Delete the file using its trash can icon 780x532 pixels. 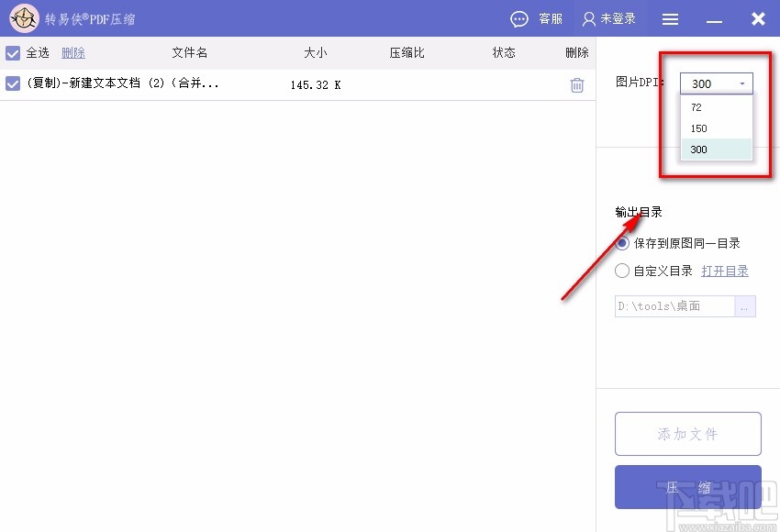coord(576,84)
